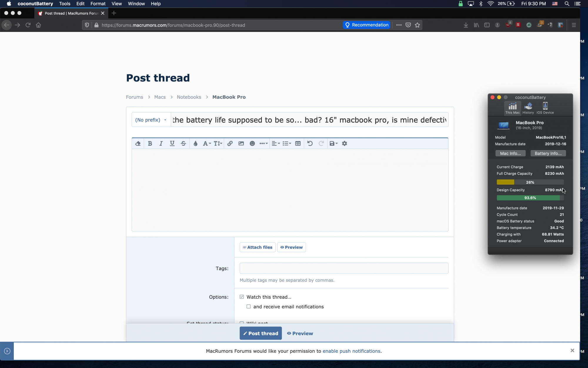Image resolution: width=588 pixels, height=368 pixels.
Task: Open the Window menu in menu bar
Action: click(136, 4)
